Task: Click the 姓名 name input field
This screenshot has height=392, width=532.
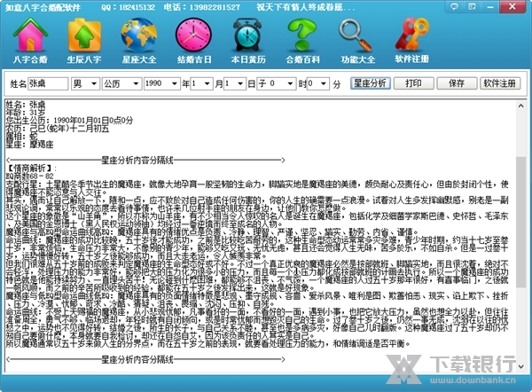Action: 48,83
